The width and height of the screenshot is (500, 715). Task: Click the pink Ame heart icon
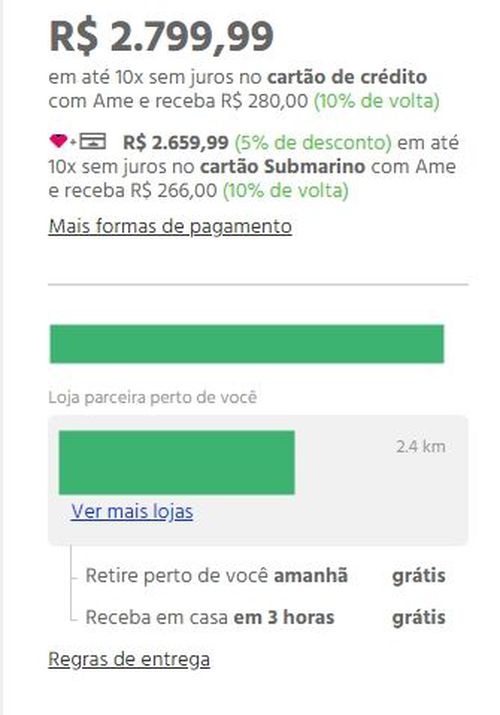(x=58, y=141)
